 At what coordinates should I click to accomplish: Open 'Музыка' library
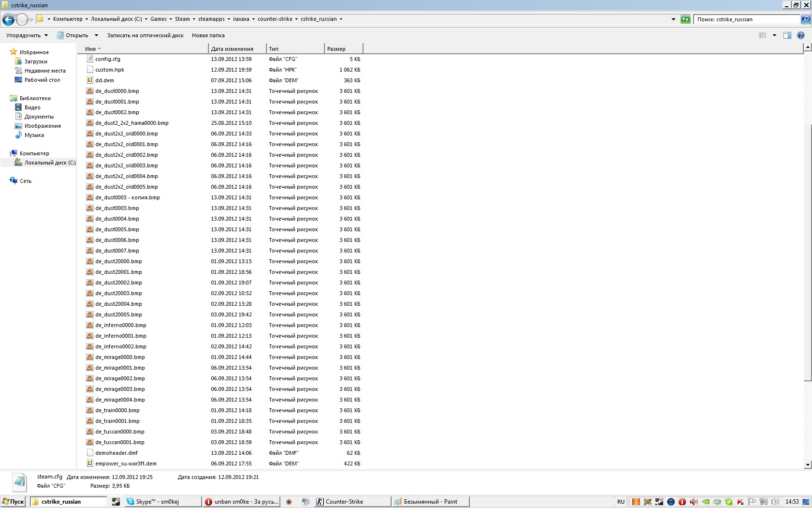(34, 135)
